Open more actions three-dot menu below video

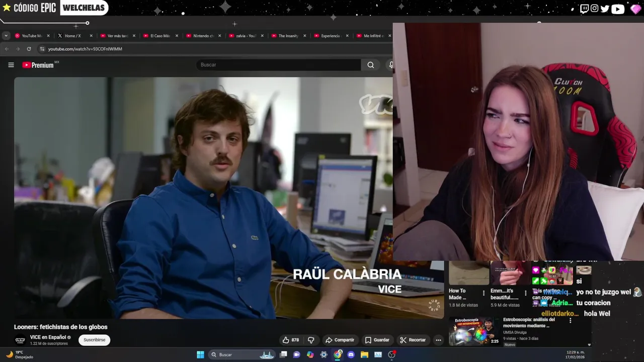(x=438, y=340)
